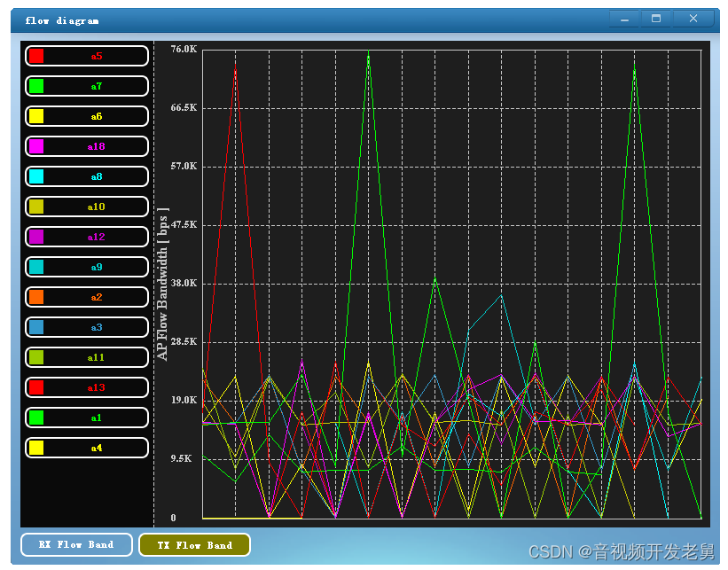Click the yellow a6 legend swatch

36,116
